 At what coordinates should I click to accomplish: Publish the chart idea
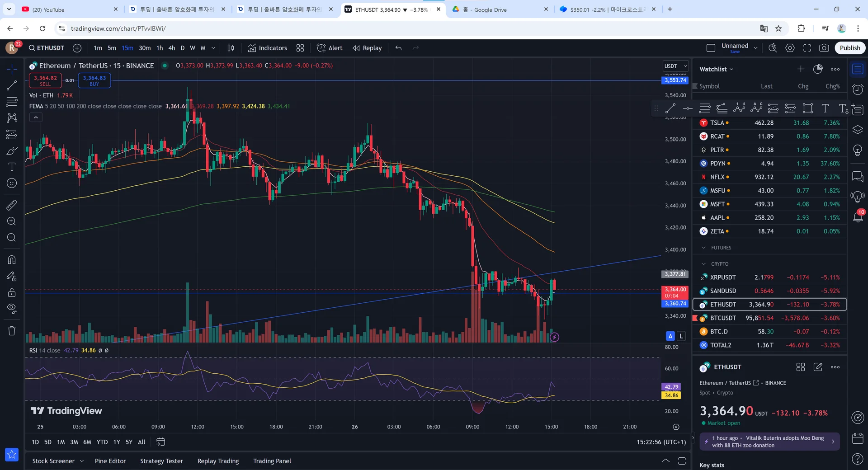850,48
